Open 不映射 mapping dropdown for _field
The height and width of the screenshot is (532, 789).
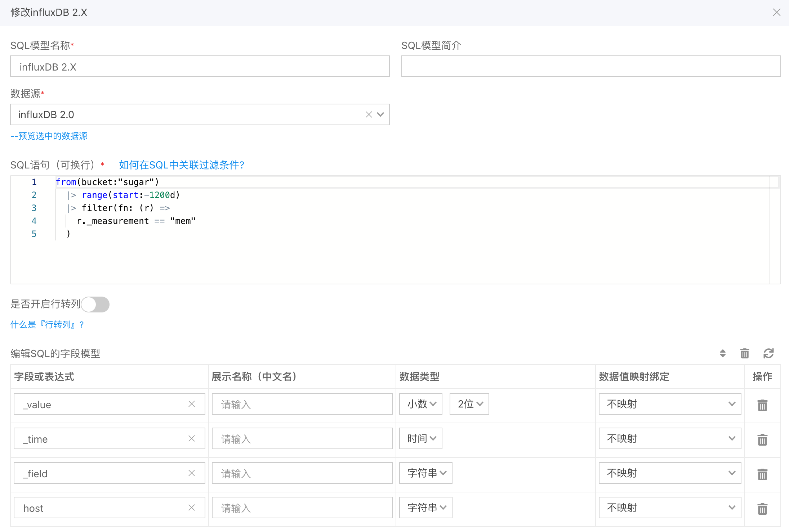(x=670, y=473)
